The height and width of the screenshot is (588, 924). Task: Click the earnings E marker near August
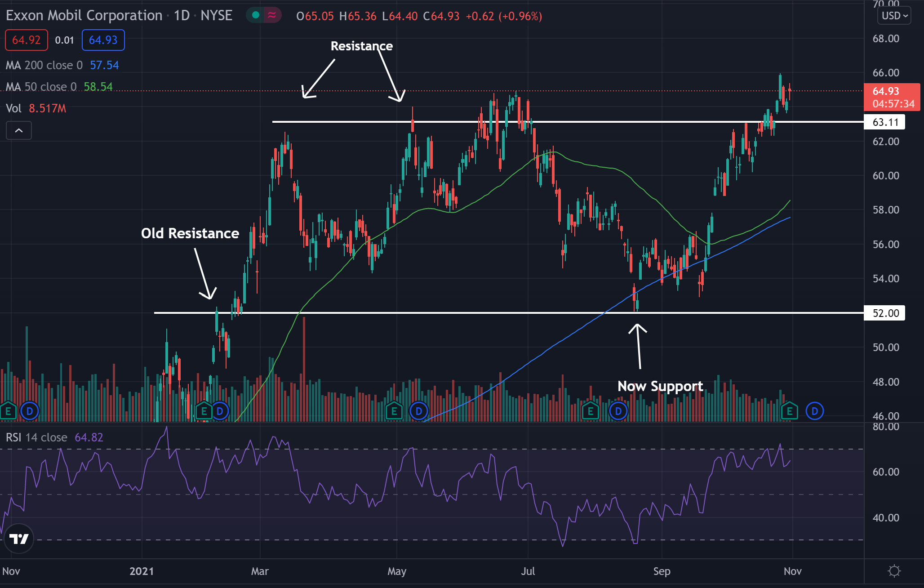tap(590, 411)
